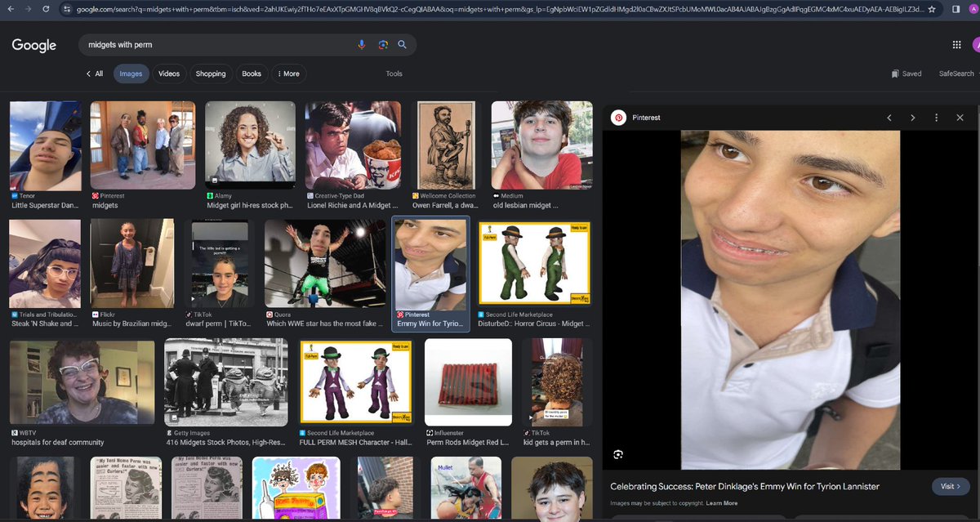Switch to the Videos tab
980x522 pixels.
(169, 74)
